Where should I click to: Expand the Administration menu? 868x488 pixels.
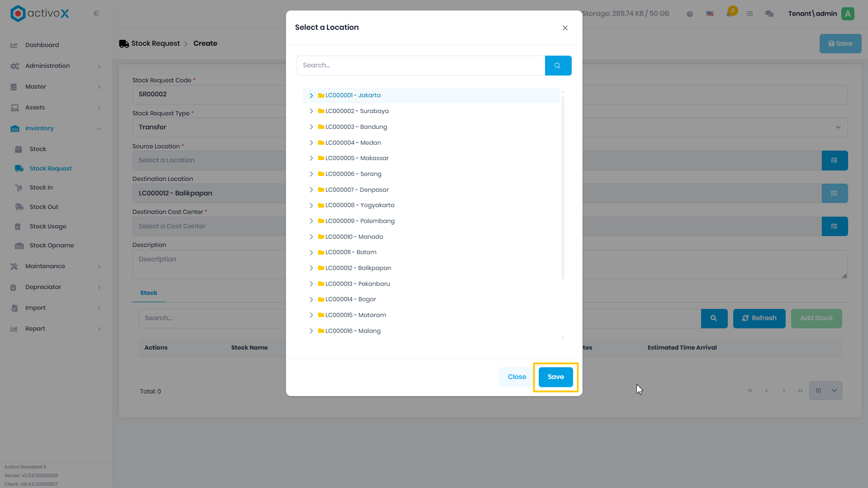(55, 66)
